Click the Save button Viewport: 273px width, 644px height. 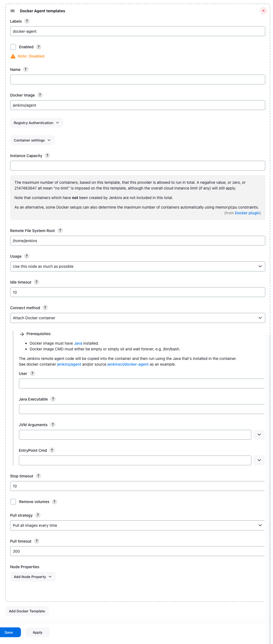[x=9, y=632]
